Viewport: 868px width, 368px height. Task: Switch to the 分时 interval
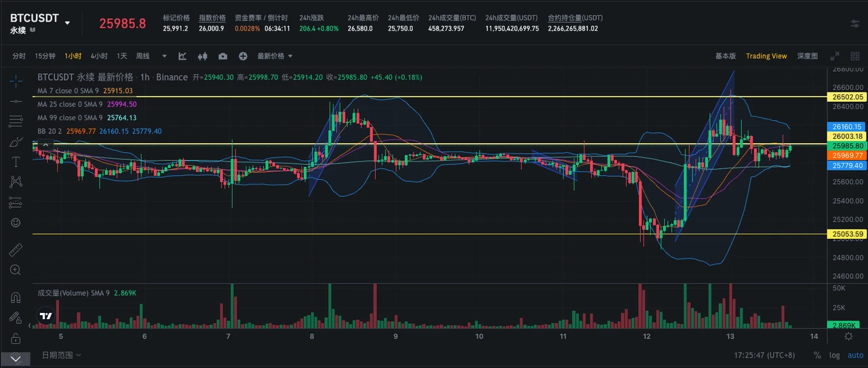(19, 56)
